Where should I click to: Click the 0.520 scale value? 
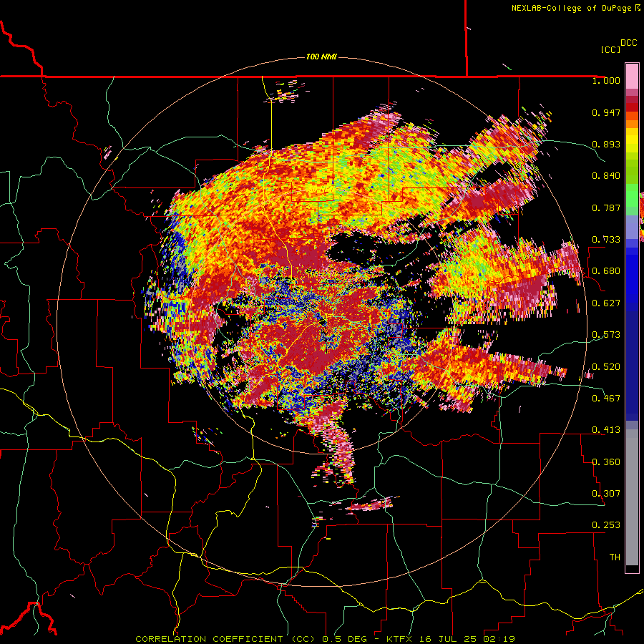[606, 367]
